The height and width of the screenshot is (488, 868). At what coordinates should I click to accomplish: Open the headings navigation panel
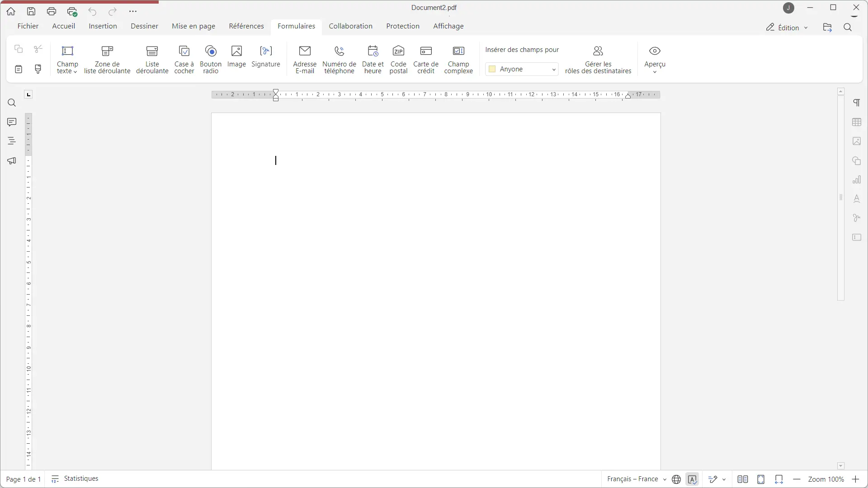[x=12, y=141]
